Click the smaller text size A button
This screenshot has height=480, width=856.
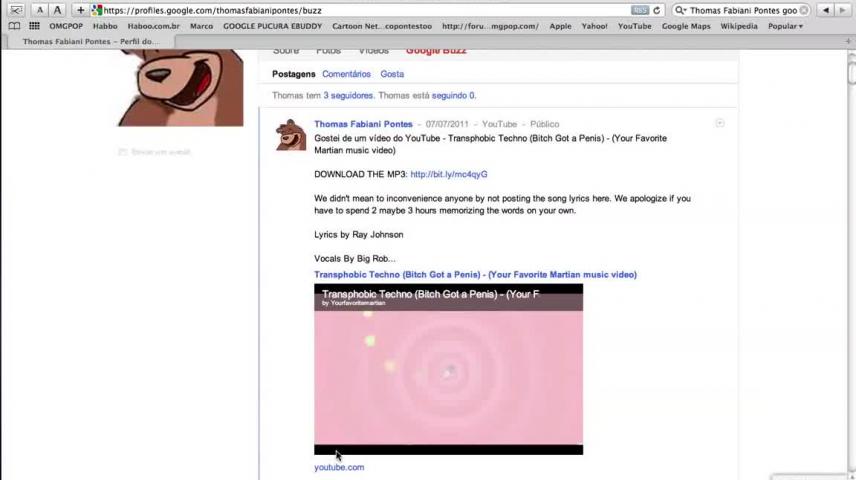(x=40, y=10)
